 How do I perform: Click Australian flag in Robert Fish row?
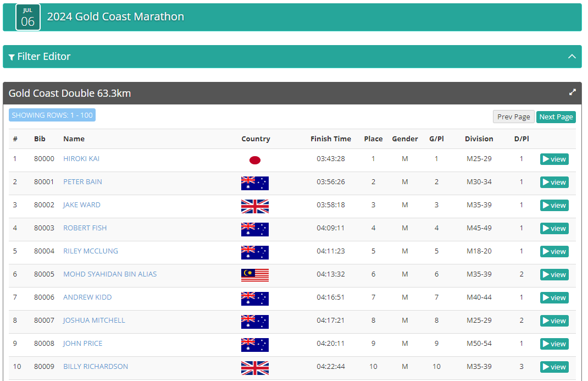[x=255, y=229]
